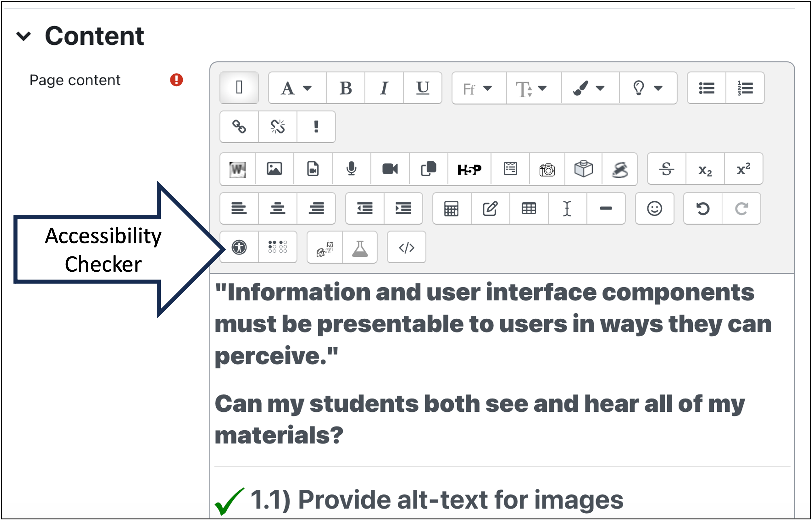Insert an emoji from the emoticon picker
Image resolution: width=812 pixels, height=520 pixels.
point(654,209)
